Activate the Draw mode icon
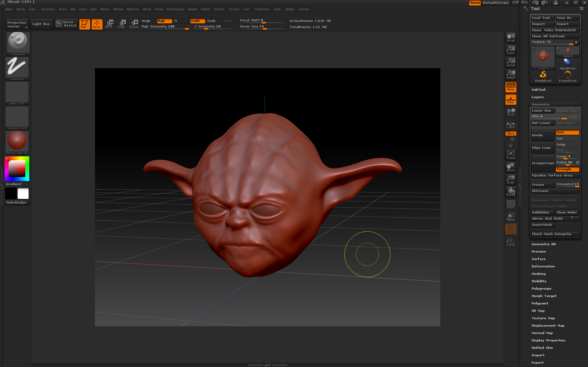 point(97,24)
